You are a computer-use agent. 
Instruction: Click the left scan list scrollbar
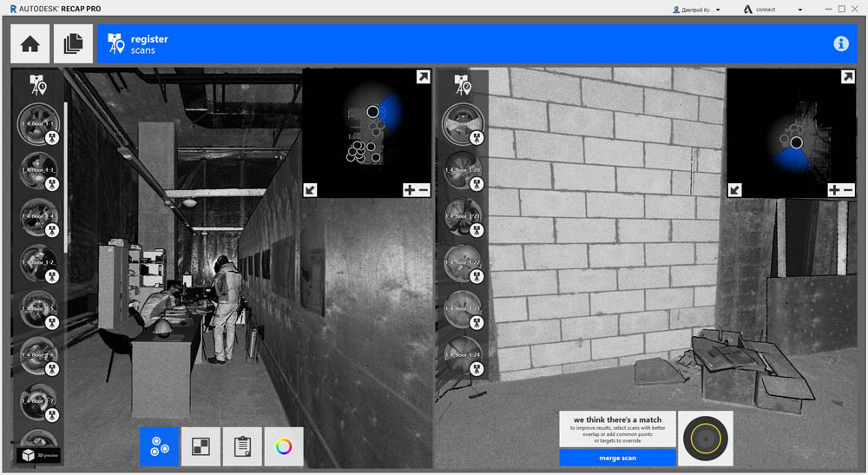coord(66,177)
